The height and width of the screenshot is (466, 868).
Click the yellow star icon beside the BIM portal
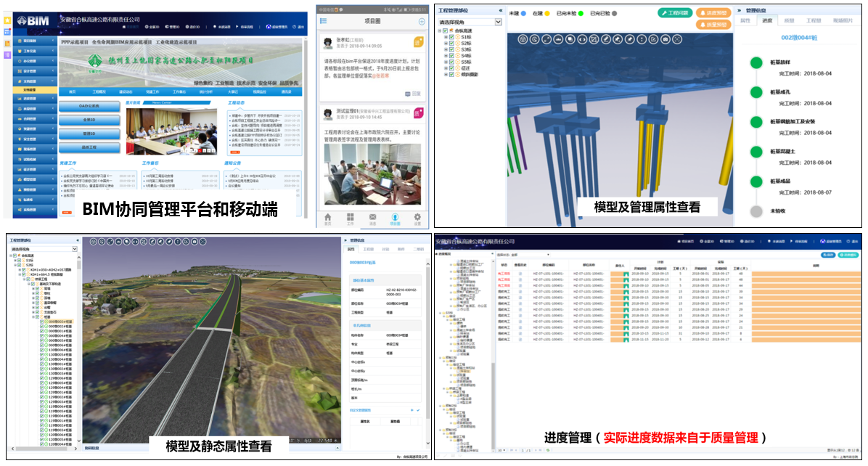pyautogui.click(x=7, y=20)
